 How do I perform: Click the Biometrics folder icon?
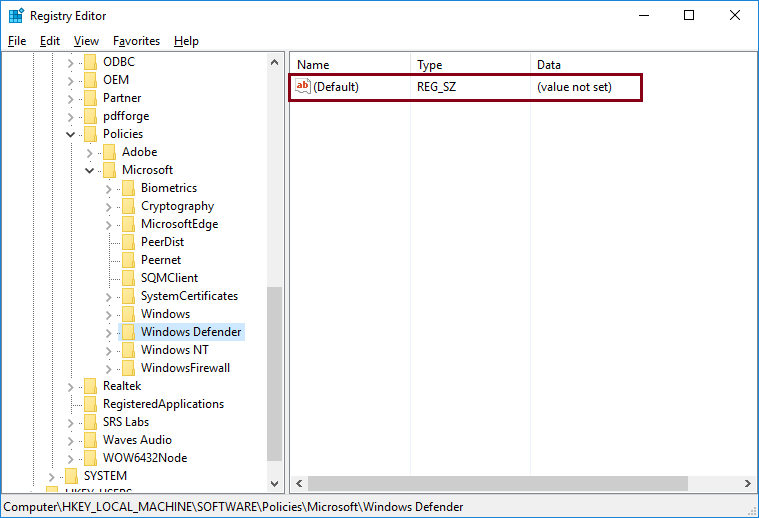click(128, 188)
